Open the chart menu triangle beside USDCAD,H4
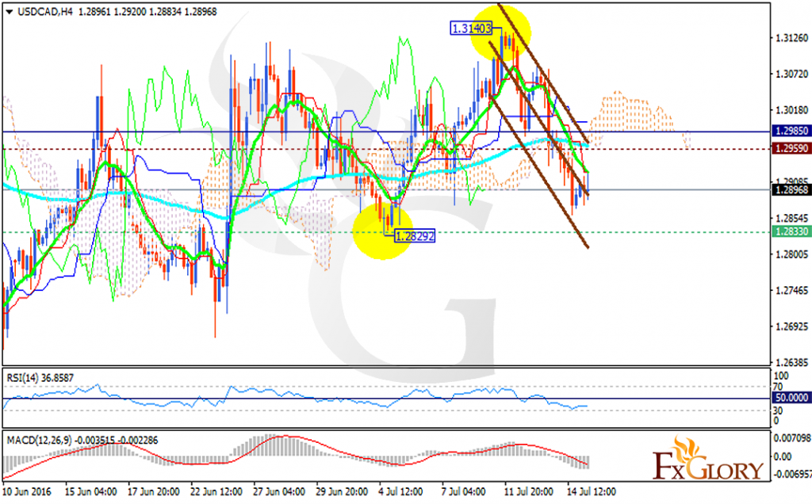Screen dimensions: 812x504 pos(9,12)
